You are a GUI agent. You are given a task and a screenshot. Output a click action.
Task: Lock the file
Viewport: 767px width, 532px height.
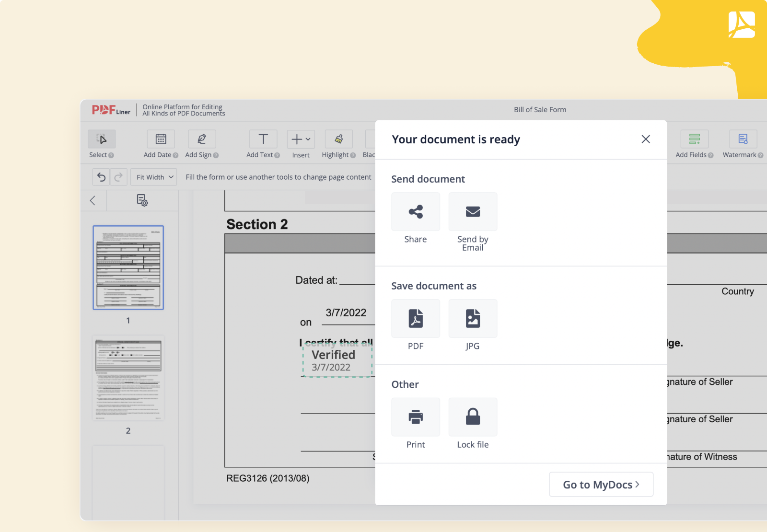[x=472, y=416]
